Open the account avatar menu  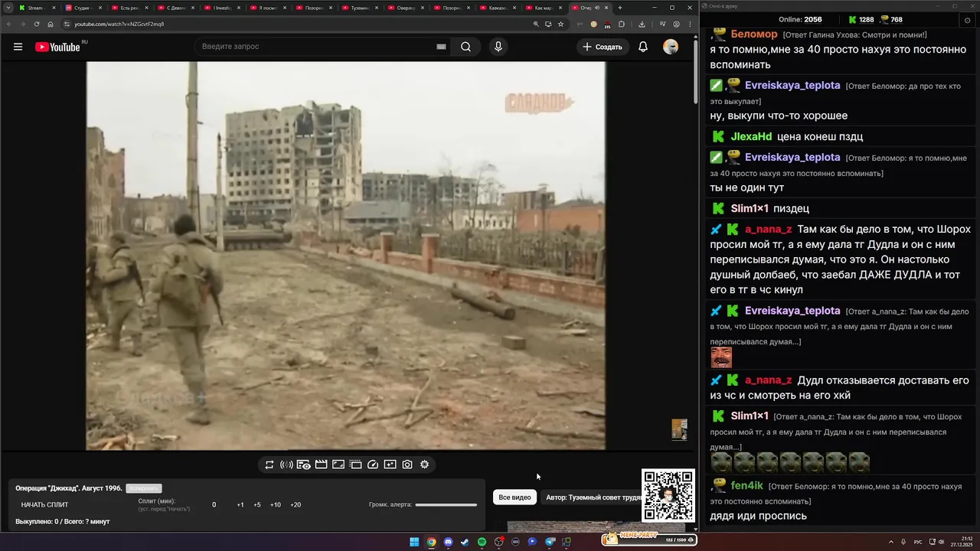pyautogui.click(x=671, y=47)
